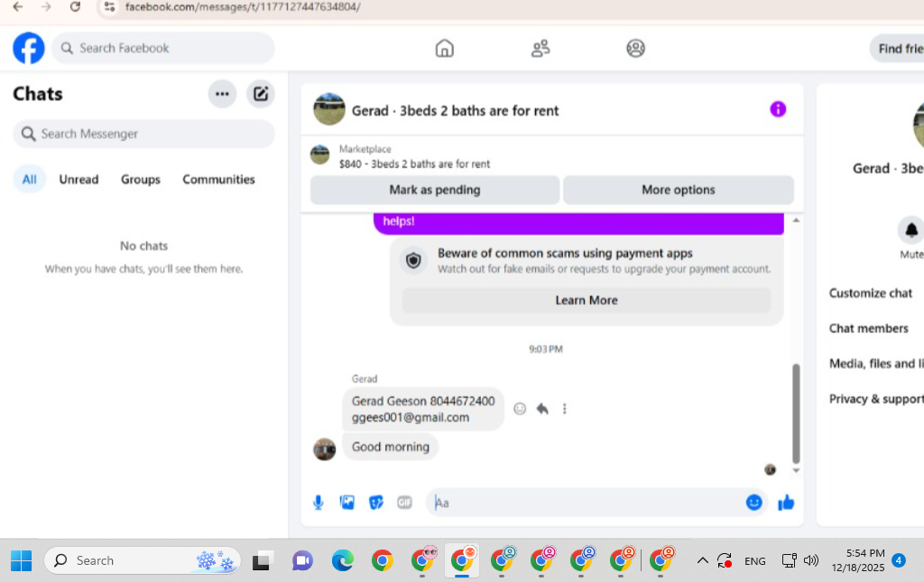Switch to the Communities tab
Image resolution: width=924 pixels, height=582 pixels.
[218, 180]
